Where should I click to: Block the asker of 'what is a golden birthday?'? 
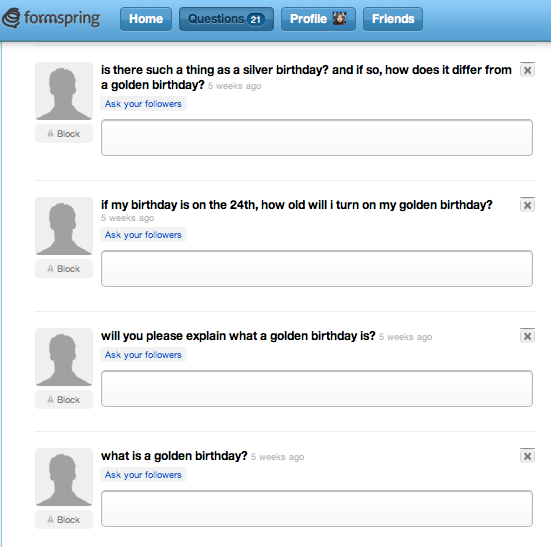[64, 519]
